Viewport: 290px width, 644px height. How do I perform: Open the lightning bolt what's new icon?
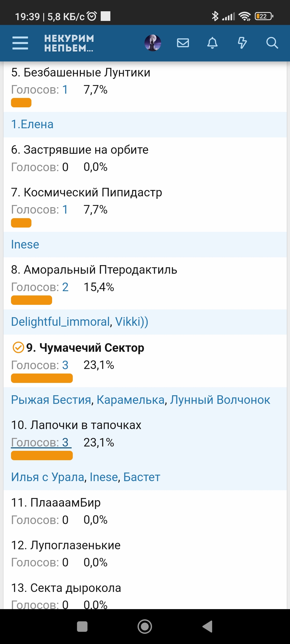(242, 43)
